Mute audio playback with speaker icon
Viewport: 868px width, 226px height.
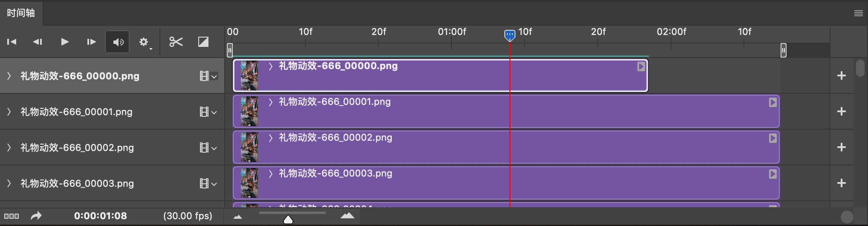(118, 42)
